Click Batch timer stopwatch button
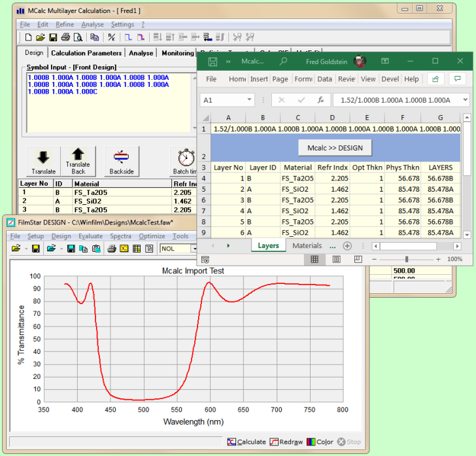This screenshot has width=476, height=456. [x=184, y=161]
